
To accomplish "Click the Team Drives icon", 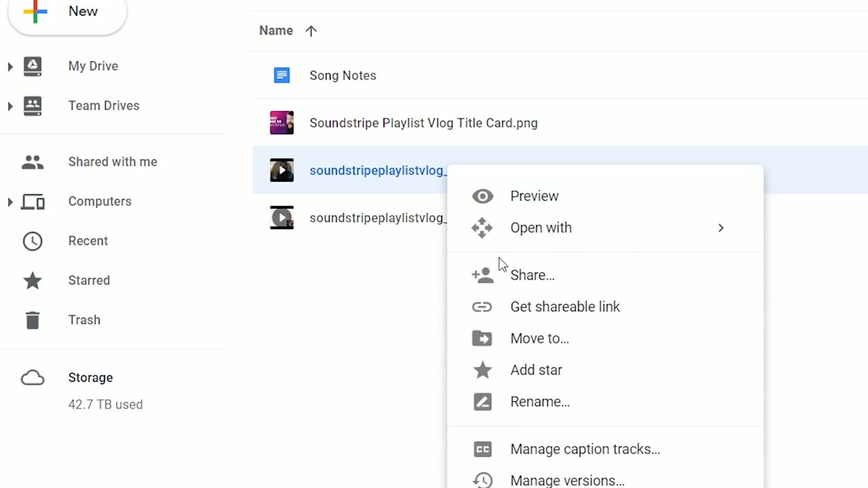I will point(33,105).
